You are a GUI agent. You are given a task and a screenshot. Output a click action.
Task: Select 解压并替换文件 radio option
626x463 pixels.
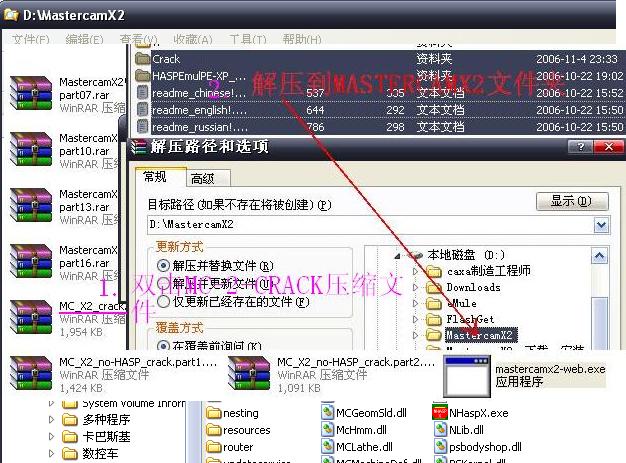163,265
